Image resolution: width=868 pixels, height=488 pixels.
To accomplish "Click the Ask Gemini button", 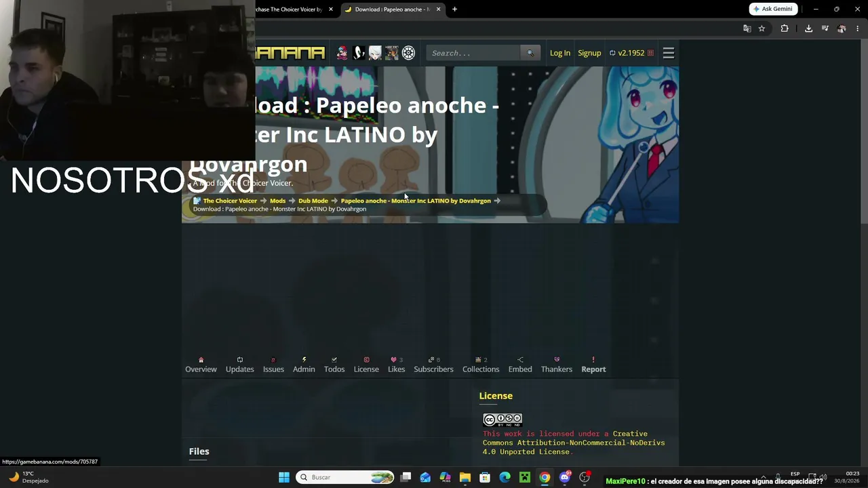I will click(x=773, y=9).
